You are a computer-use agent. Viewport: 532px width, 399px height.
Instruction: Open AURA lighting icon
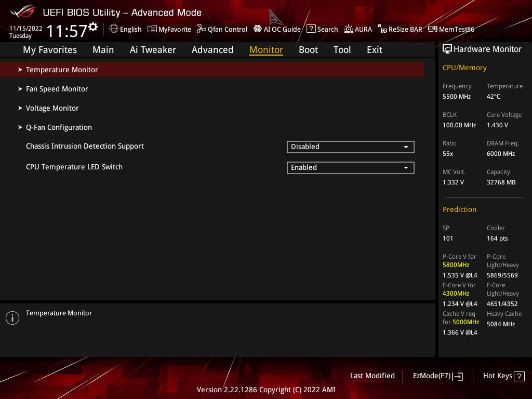[x=348, y=29]
